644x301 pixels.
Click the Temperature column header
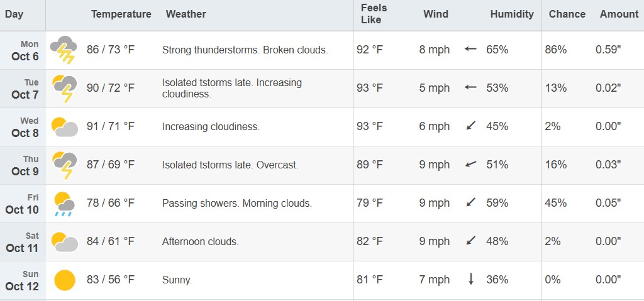pos(121,14)
